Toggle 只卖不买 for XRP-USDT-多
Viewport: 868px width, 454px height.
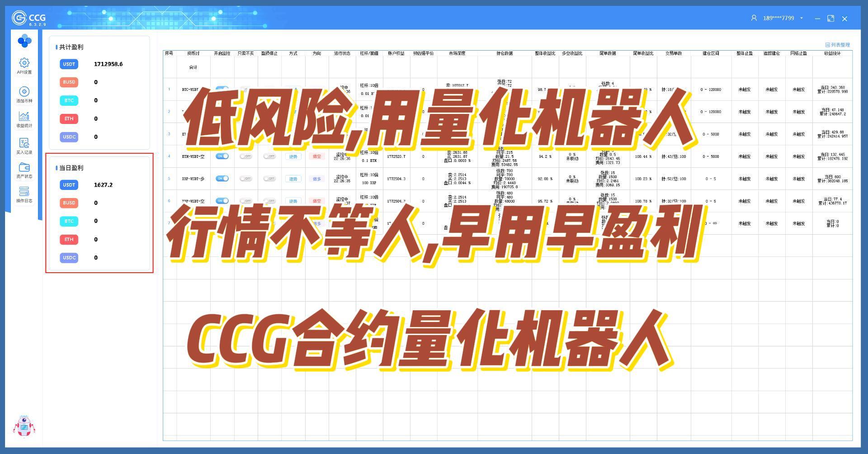tap(245, 179)
